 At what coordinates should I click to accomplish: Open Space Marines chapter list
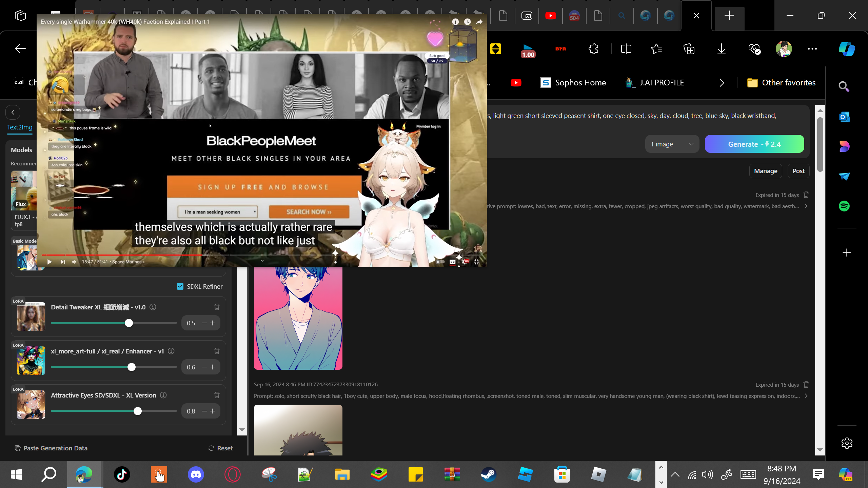point(128,262)
